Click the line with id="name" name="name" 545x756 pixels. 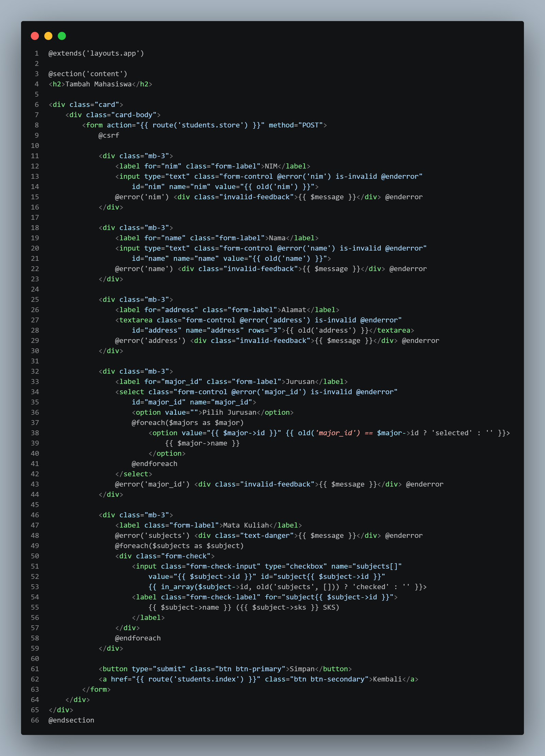click(x=232, y=258)
